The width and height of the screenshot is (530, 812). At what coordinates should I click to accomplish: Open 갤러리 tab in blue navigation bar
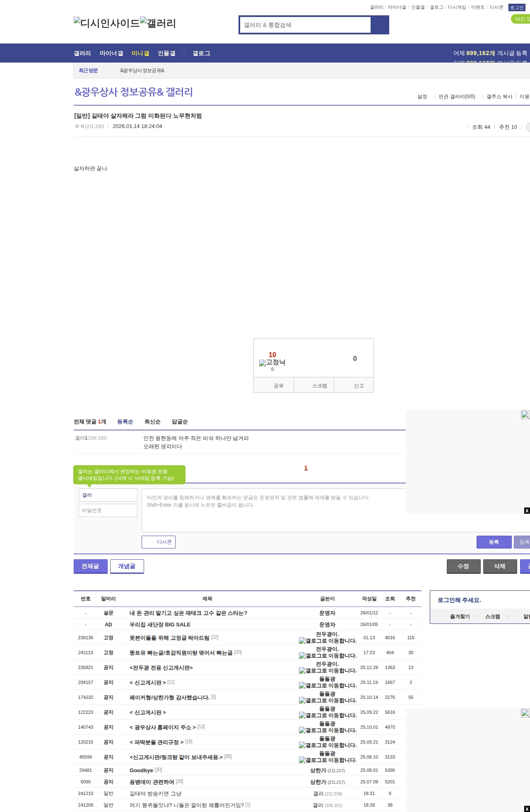pos(82,53)
